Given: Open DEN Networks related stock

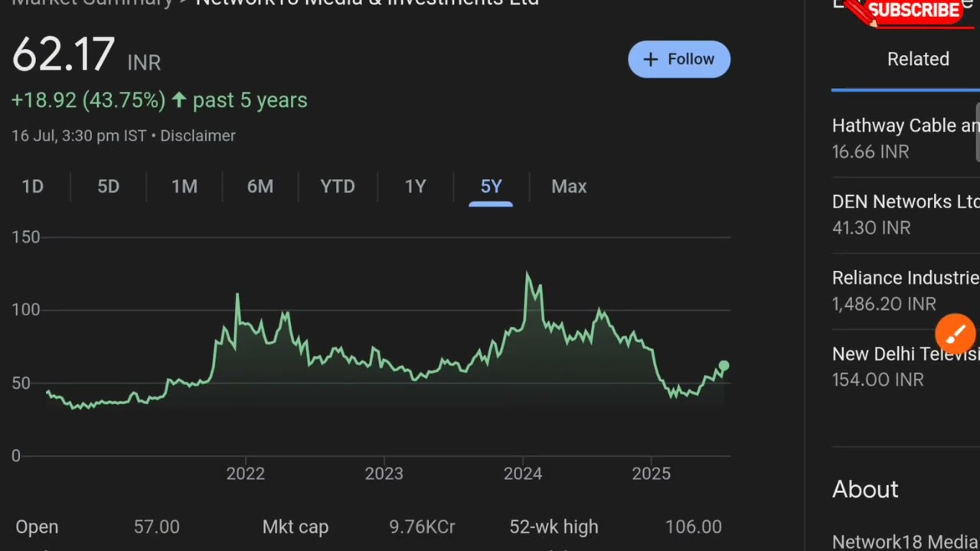Looking at the screenshot, I should 906,214.
